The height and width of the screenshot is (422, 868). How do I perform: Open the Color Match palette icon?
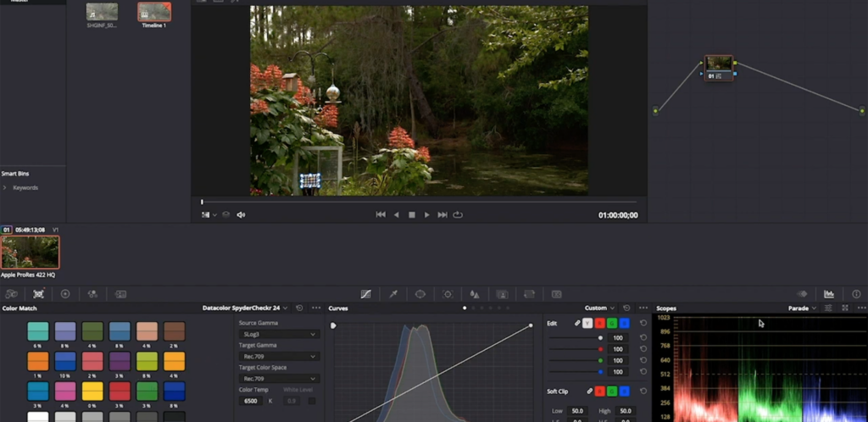(38, 294)
